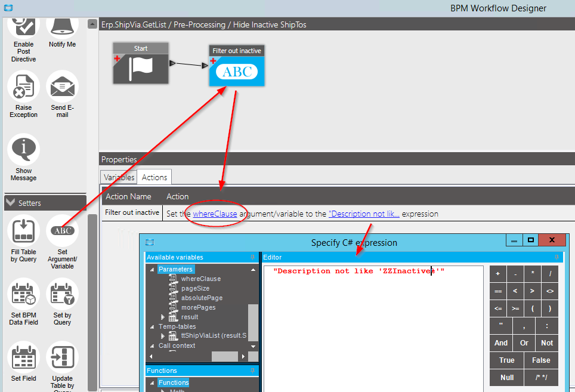Switch to the Actions tab

(x=154, y=177)
